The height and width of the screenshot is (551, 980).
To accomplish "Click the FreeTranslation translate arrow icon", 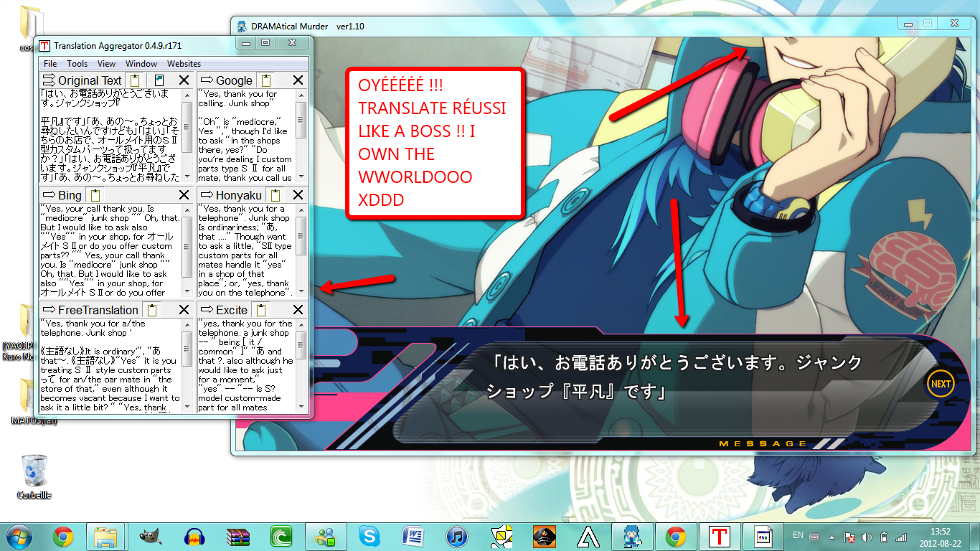I will (x=49, y=310).
